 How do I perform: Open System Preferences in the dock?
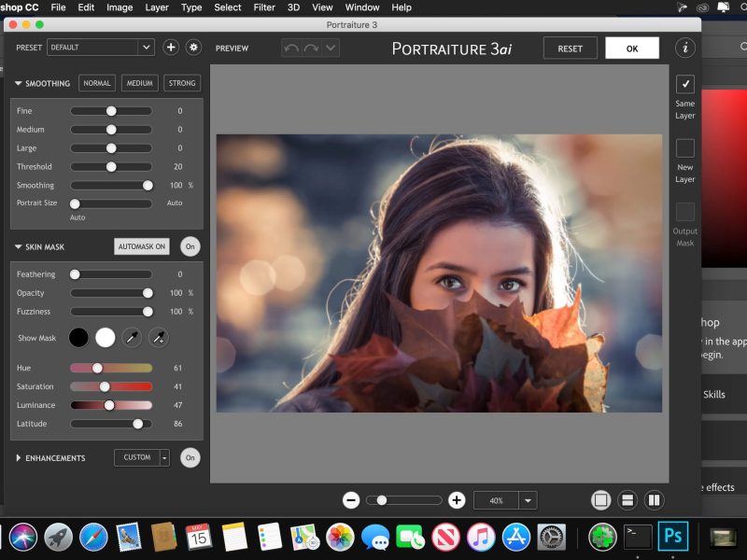click(x=551, y=537)
